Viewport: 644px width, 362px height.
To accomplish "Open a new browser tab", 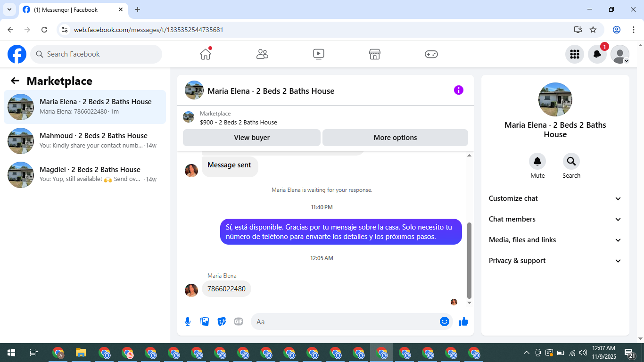I will coord(138,9).
